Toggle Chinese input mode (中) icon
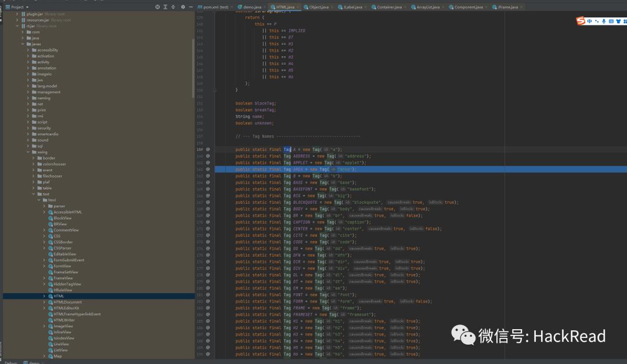The image size is (627, 364). 589,21
